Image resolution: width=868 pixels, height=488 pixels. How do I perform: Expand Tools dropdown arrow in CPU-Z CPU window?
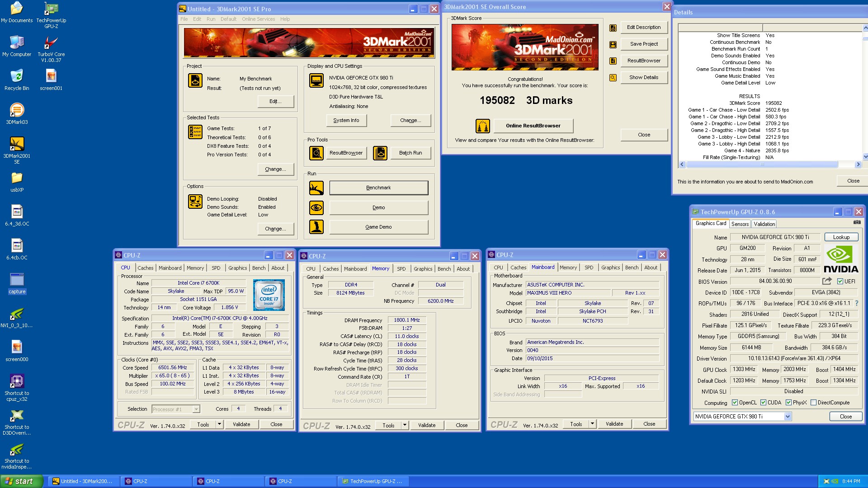[219, 424]
